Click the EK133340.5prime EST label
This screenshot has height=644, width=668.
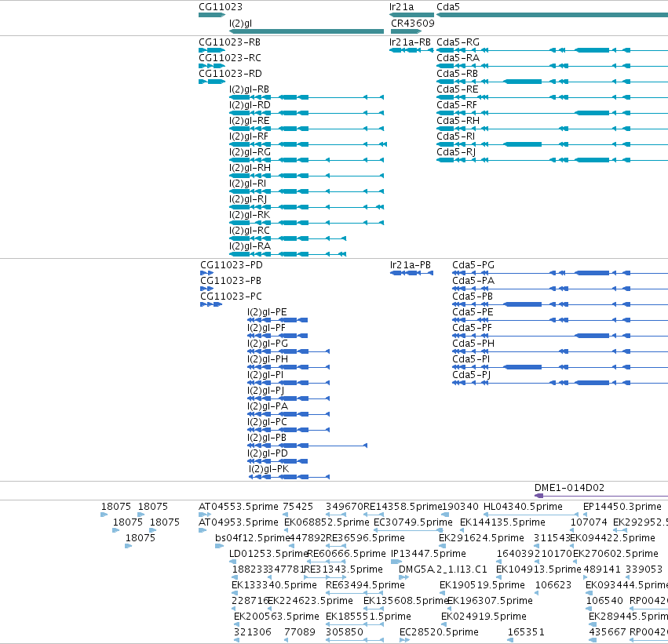[274, 585]
